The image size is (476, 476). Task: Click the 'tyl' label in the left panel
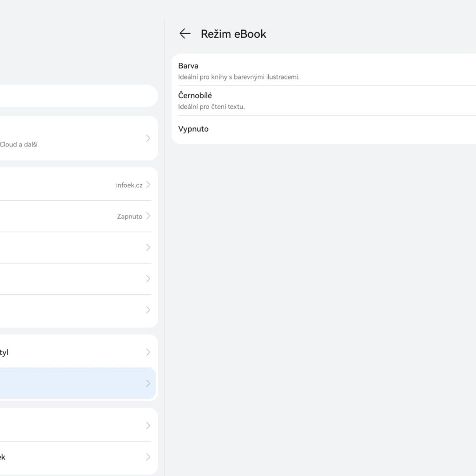coord(4,352)
